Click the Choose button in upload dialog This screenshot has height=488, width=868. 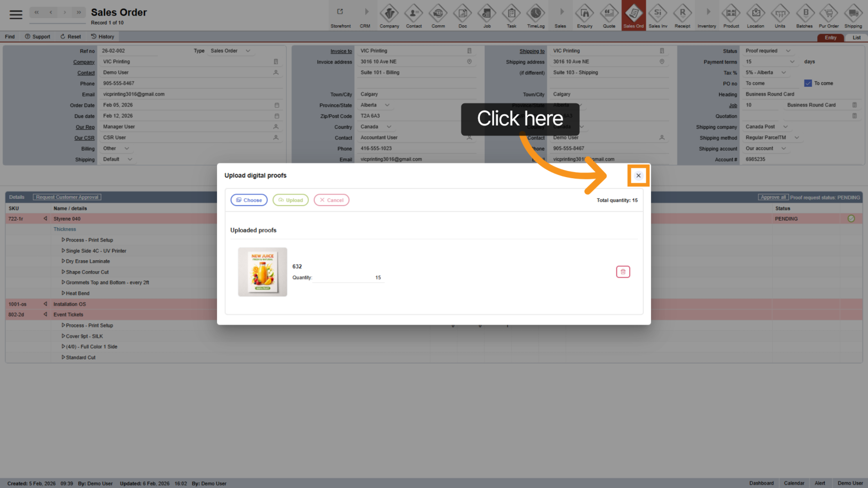tap(249, 200)
